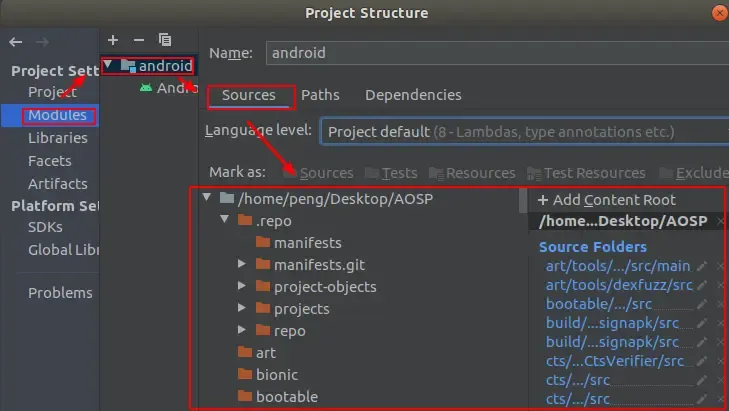
Task: Edit properties of art/tools/.../src/main source folder
Action: (702, 266)
